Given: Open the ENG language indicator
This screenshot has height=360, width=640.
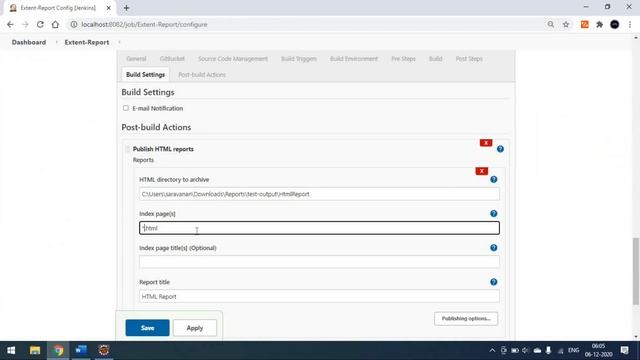Looking at the screenshot, I should tap(573, 350).
